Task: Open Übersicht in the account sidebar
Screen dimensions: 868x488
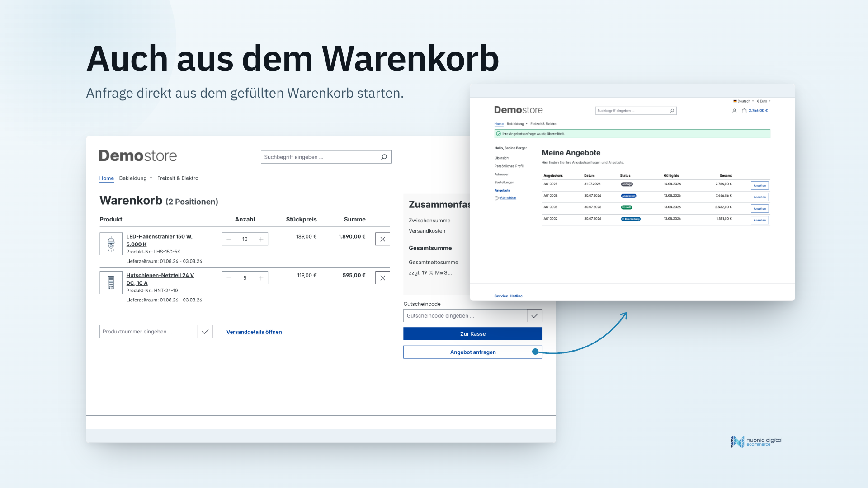Action: [x=502, y=158]
